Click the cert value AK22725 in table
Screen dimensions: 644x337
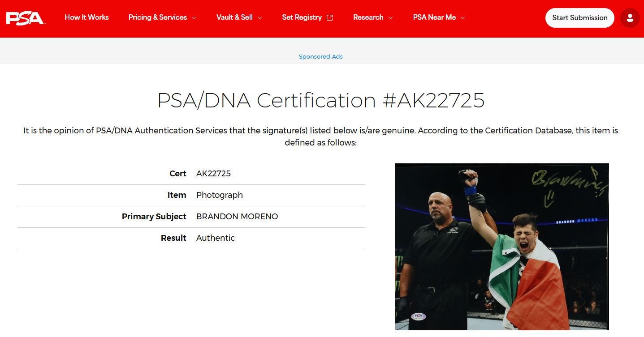[x=213, y=174]
